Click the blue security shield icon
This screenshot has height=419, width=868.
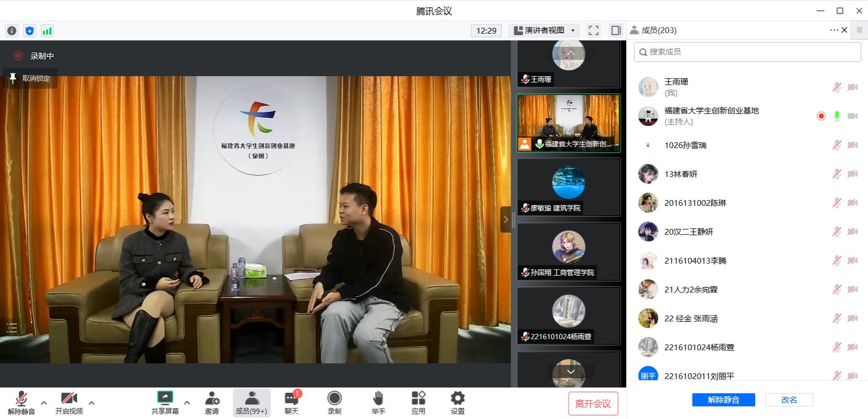click(x=29, y=30)
